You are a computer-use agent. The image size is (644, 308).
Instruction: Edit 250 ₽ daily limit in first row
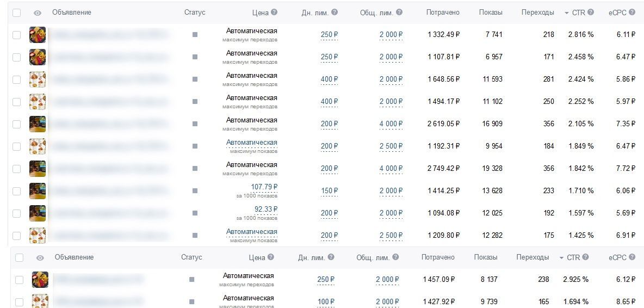(329, 34)
